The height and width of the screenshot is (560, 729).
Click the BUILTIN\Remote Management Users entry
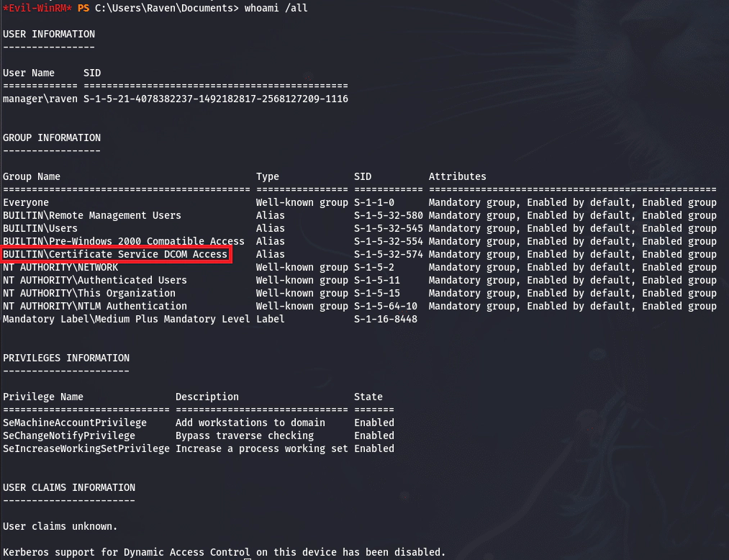[92, 215]
